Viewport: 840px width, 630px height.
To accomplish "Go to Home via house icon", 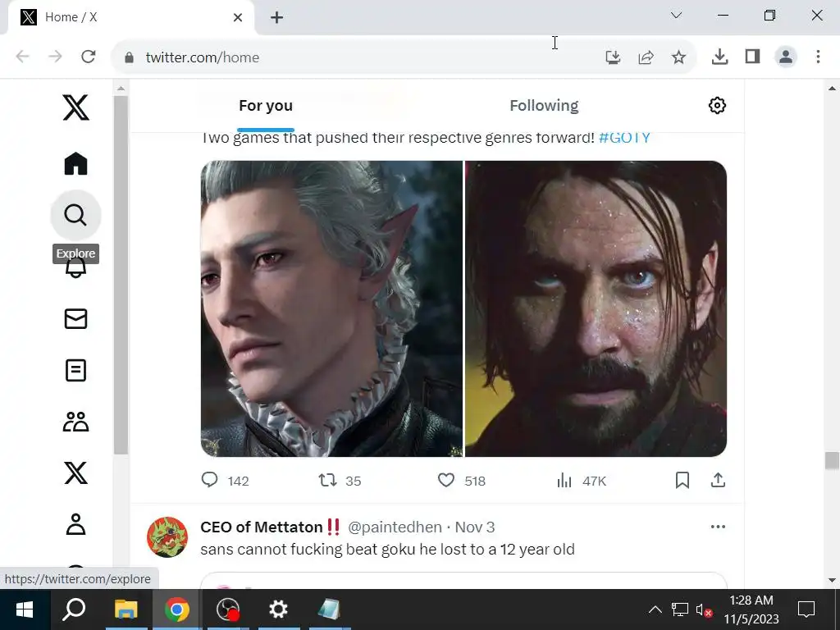I will [x=75, y=163].
